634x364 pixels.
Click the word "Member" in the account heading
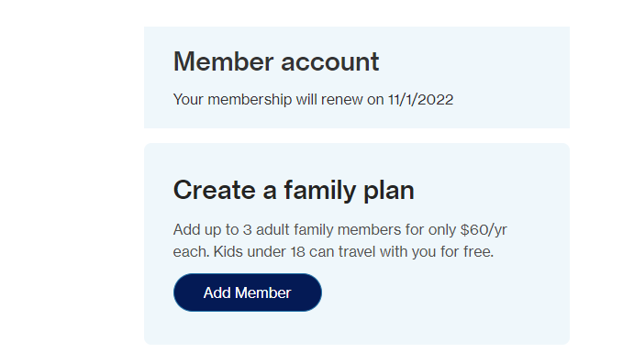click(224, 61)
